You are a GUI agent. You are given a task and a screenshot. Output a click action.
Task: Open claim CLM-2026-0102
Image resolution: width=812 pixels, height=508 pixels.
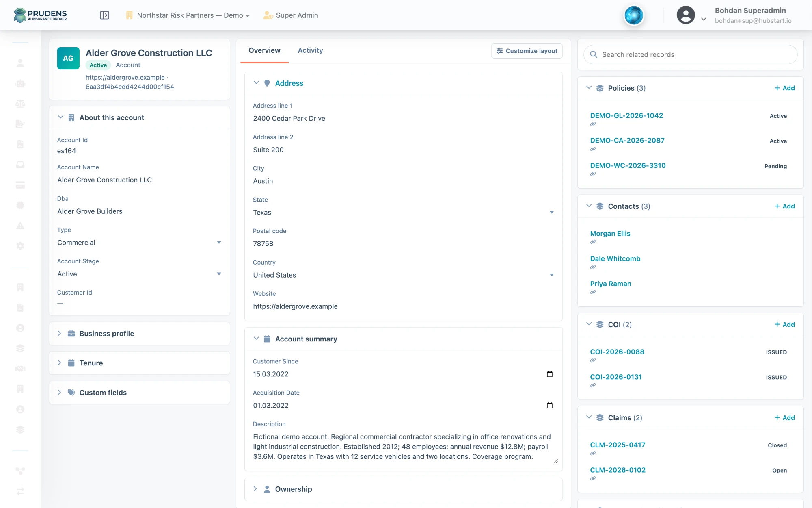(618, 470)
